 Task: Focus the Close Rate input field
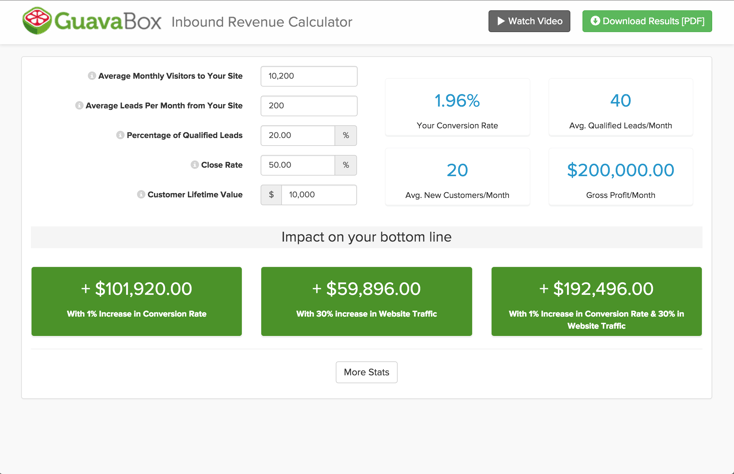click(x=298, y=165)
